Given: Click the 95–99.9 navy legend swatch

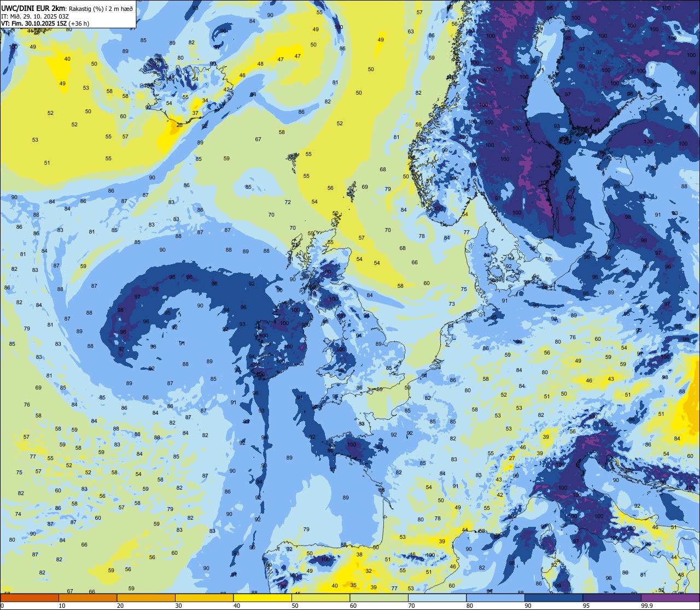Looking at the screenshot, I should (612, 598).
